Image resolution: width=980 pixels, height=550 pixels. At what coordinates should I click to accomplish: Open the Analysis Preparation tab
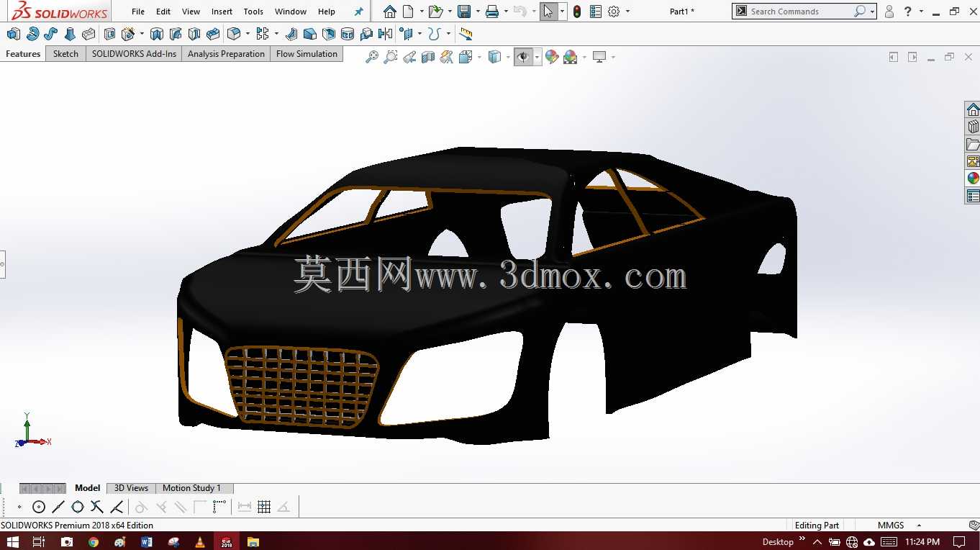pos(226,54)
